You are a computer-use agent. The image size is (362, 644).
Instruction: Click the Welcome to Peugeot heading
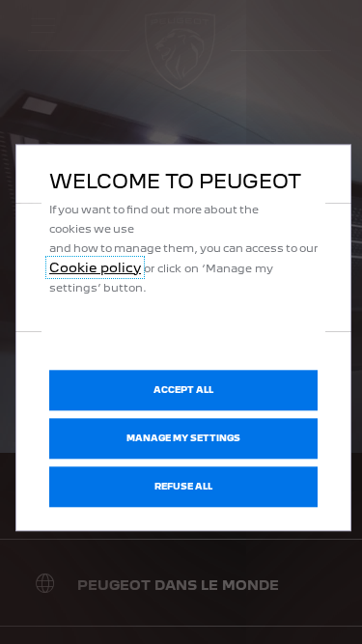176,182
